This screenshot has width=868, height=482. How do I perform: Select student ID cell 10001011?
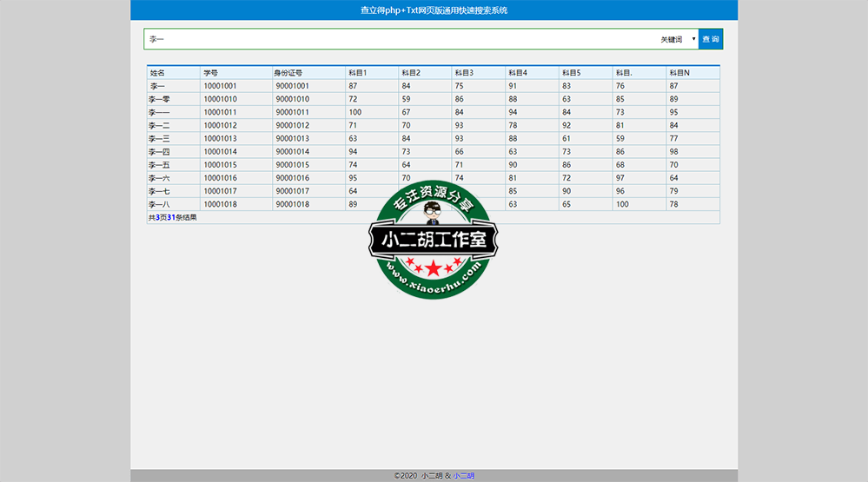click(x=220, y=112)
